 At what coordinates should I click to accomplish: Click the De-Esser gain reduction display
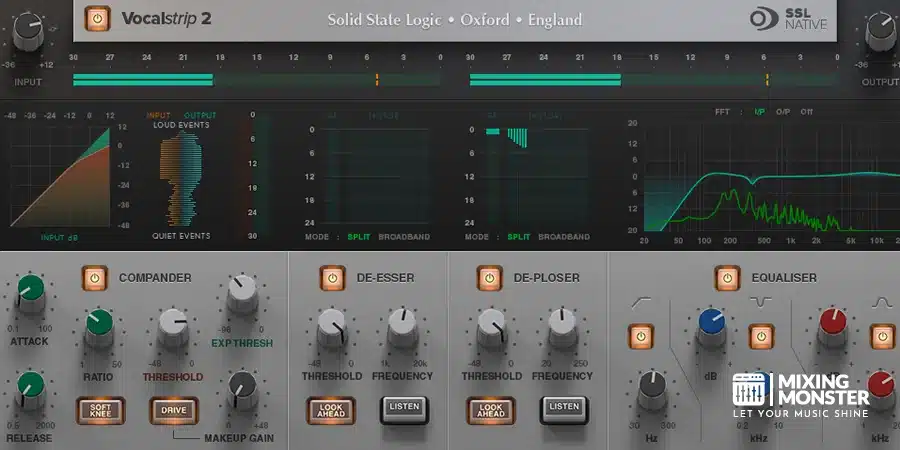pos(377,176)
